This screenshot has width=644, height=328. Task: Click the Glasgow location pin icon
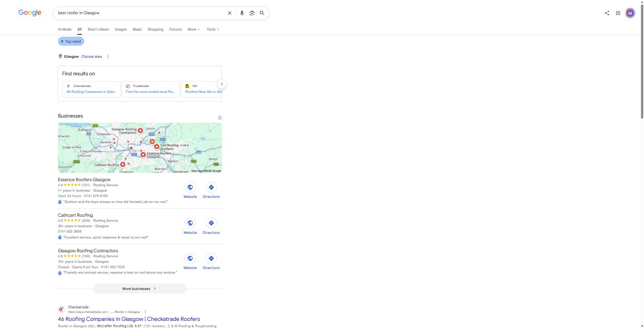[x=60, y=56]
